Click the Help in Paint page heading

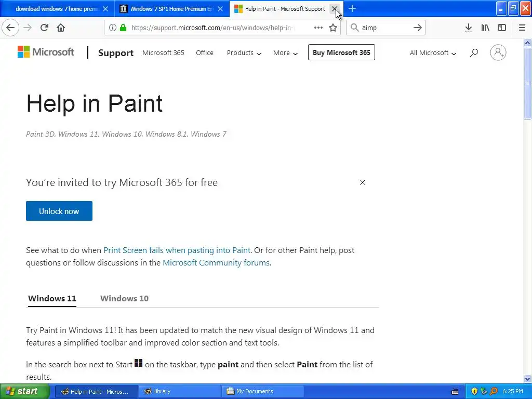[95, 103]
